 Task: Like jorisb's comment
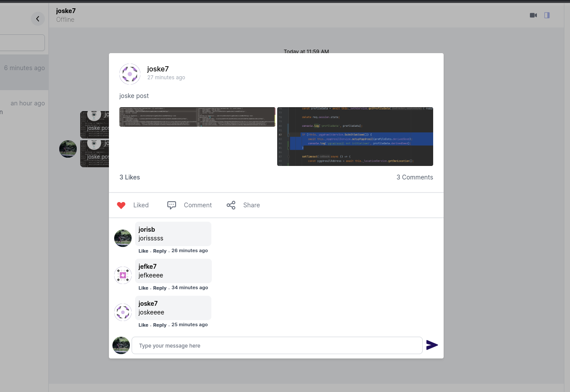pyautogui.click(x=143, y=250)
